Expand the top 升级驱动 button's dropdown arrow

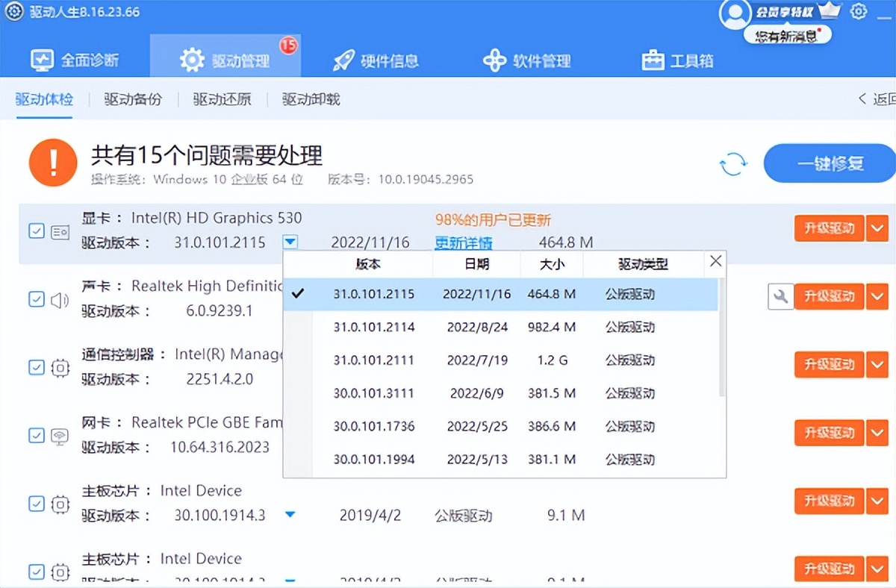[x=877, y=228]
